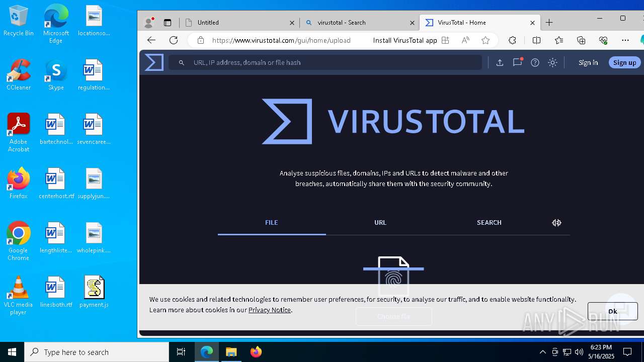View site information lock icon
The height and width of the screenshot is (362, 644).
click(200, 40)
